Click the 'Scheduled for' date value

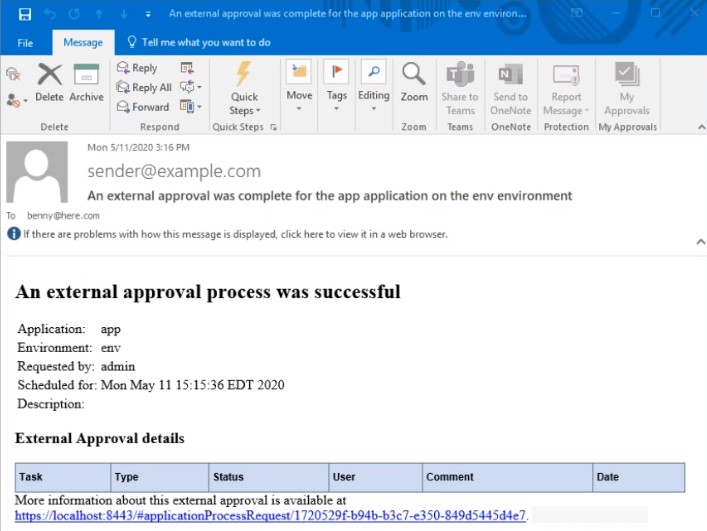193,385
